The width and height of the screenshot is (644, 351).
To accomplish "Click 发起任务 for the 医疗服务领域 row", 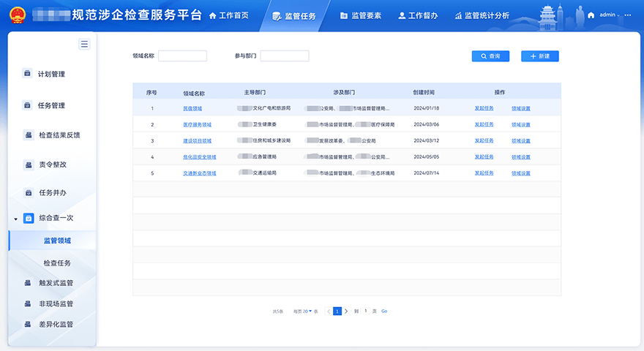I will tap(484, 124).
